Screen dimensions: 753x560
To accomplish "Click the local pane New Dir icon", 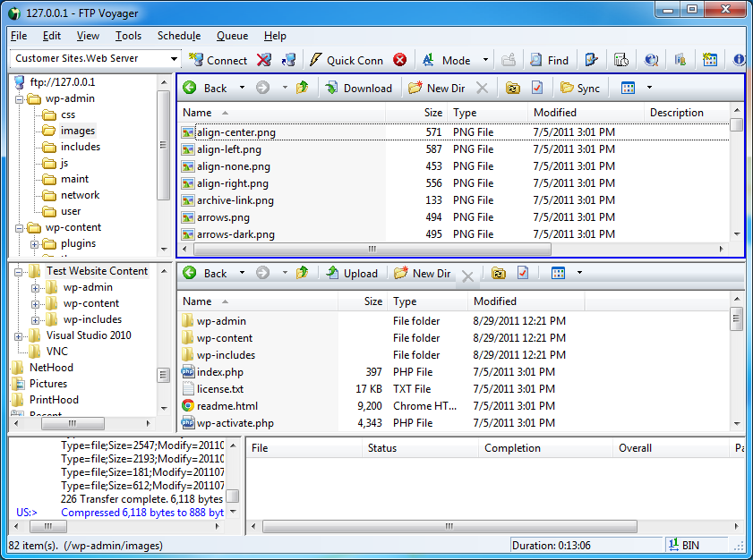I will pyautogui.click(x=401, y=273).
